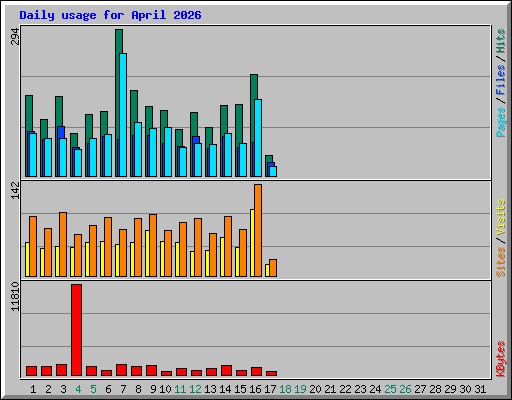Click the day 28 axis label
Image resolution: width=512 pixels, height=400 pixels.
pyautogui.click(x=435, y=389)
